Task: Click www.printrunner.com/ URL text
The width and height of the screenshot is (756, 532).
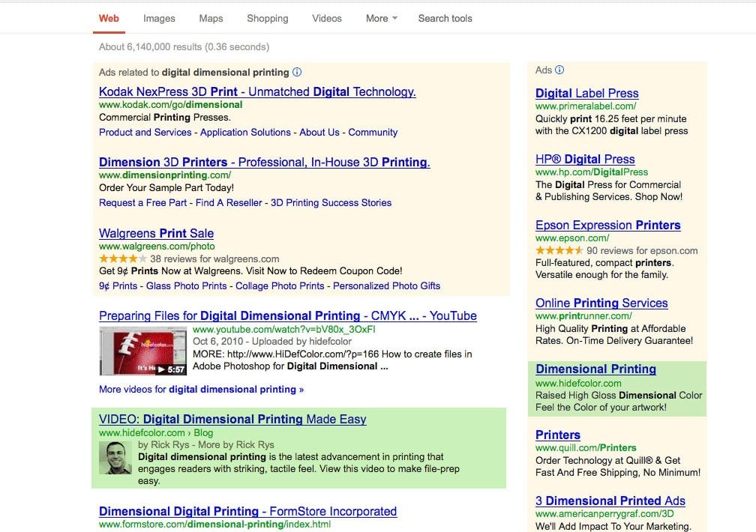Action: point(583,316)
